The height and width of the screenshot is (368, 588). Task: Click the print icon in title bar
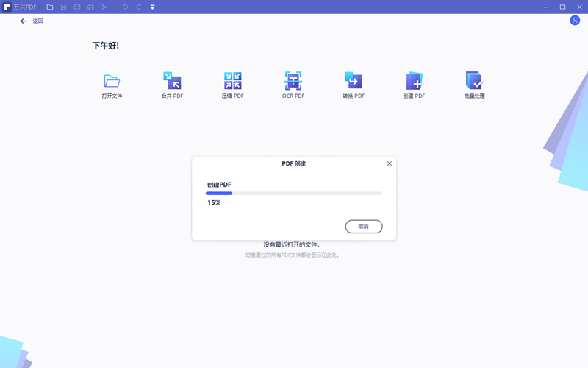pyautogui.click(x=91, y=7)
